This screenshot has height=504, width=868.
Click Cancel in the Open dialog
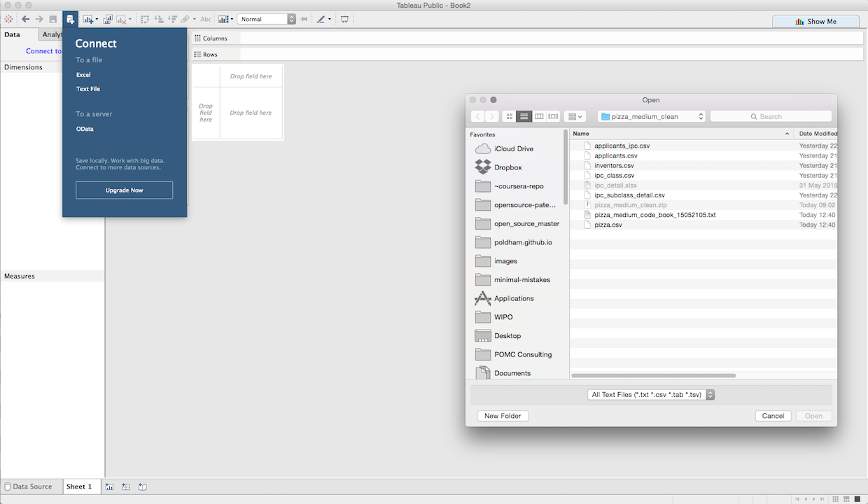click(773, 416)
